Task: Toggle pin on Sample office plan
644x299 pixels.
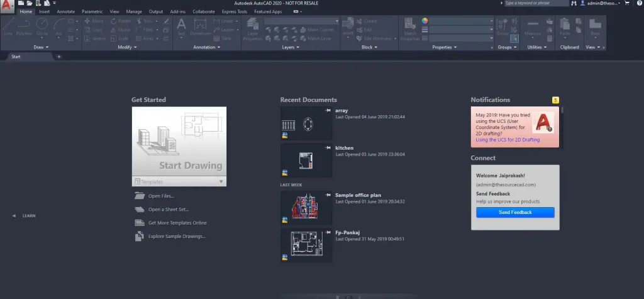Action: tap(328, 195)
